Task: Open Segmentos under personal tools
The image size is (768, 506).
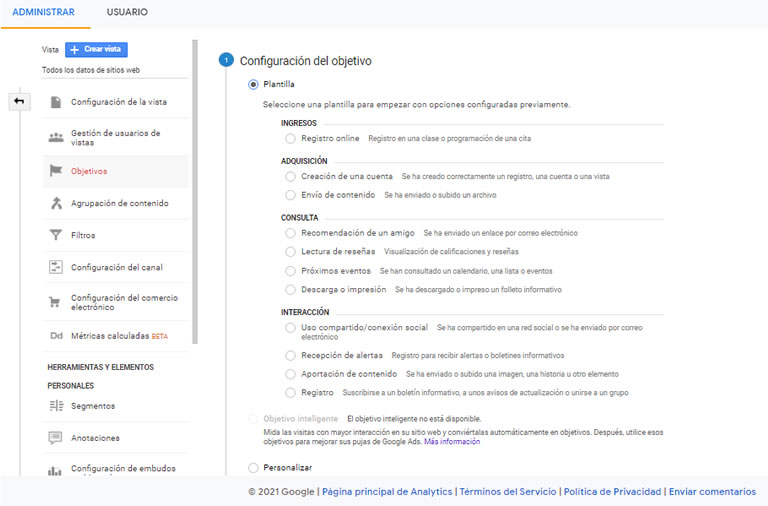Action: pyautogui.click(x=116, y=406)
